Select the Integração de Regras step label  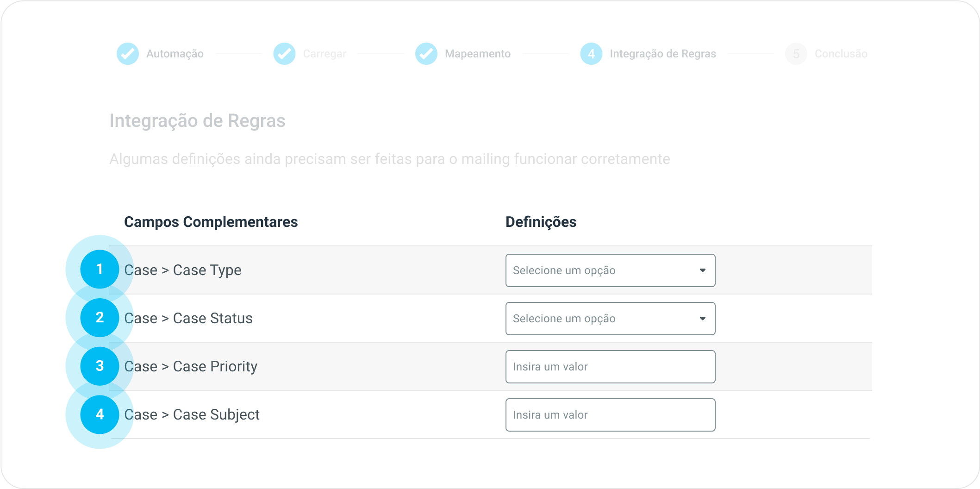point(663,54)
